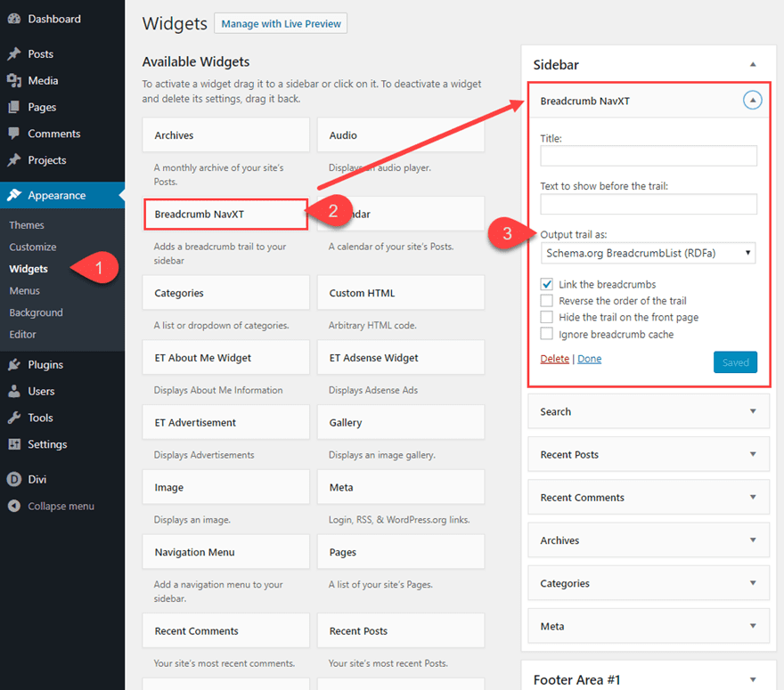The image size is (784, 690).
Task: Open the Plugins menu label
Action: click(45, 365)
